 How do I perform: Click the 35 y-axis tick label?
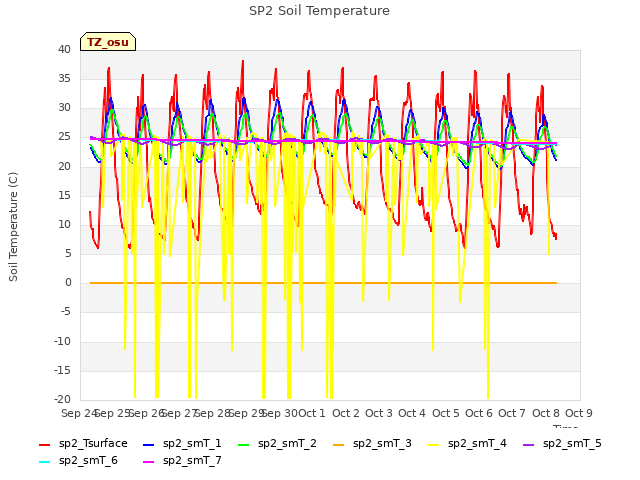64,78
